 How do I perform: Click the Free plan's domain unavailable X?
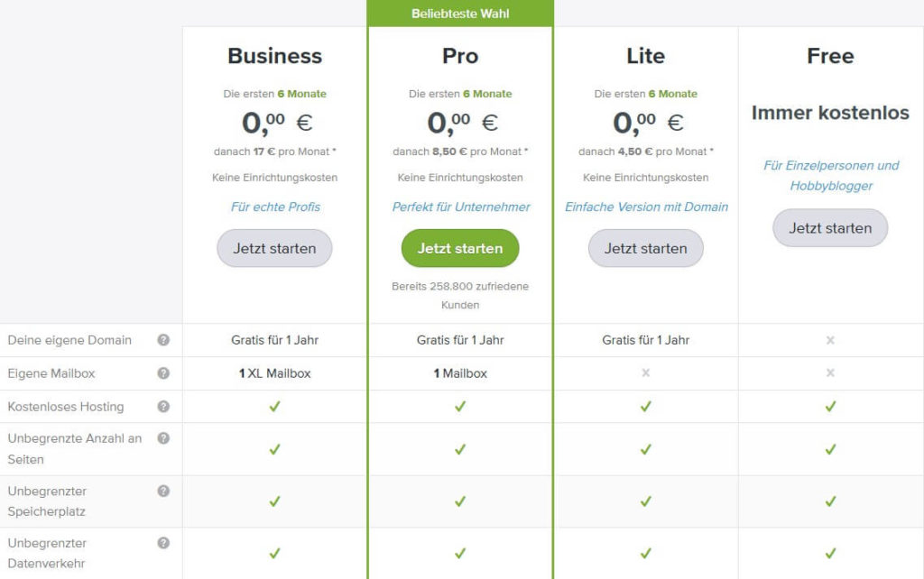pos(830,340)
